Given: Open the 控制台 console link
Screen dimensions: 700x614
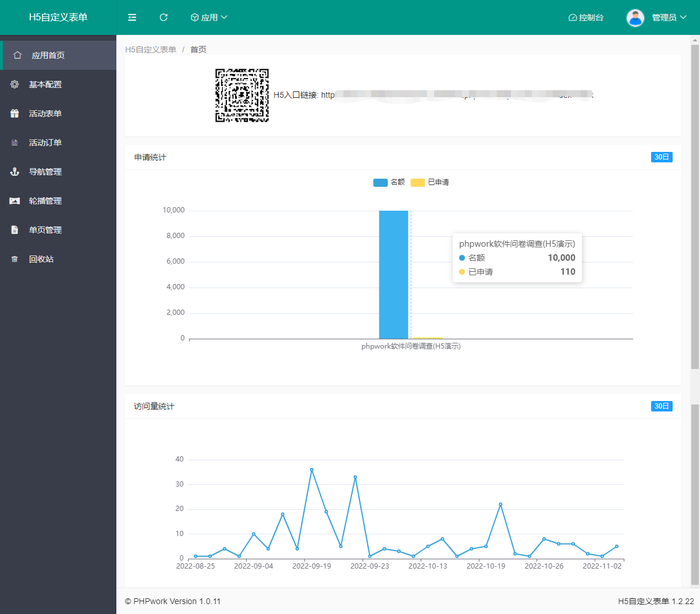Looking at the screenshot, I should click(586, 17).
